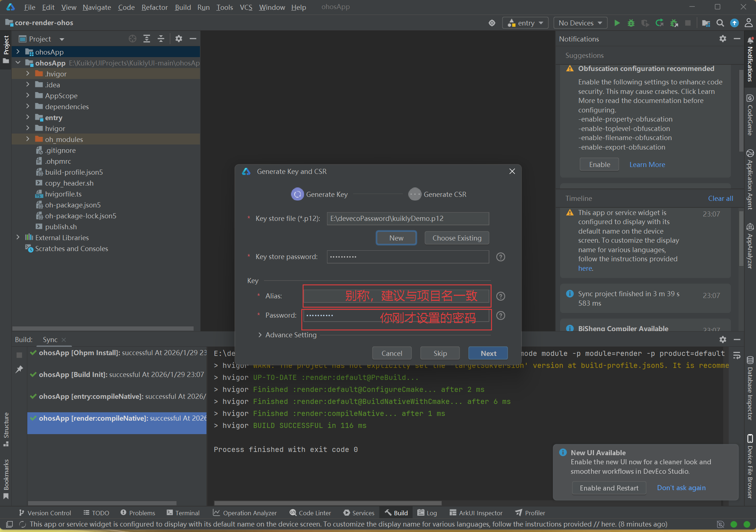Click the Debug bug icon in toolbar
Image resolution: width=756 pixels, height=532 pixels.
click(x=631, y=23)
